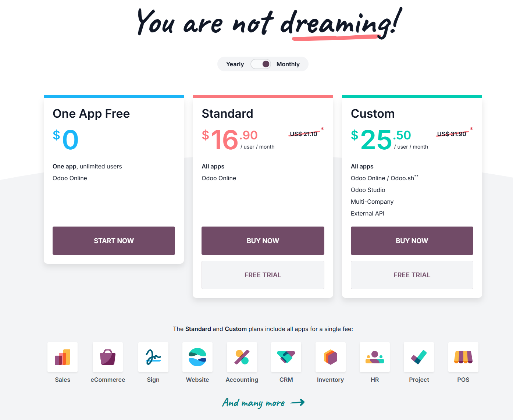This screenshot has width=513, height=420.
Task: Click the Accounting app icon
Action: (x=242, y=357)
